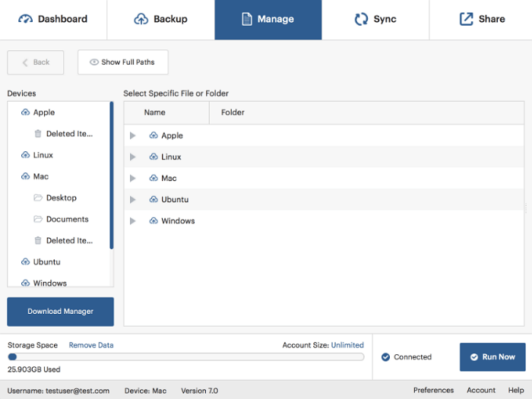Click the Remove Data link
This screenshot has width=532, height=399.
[x=90, y=345]
